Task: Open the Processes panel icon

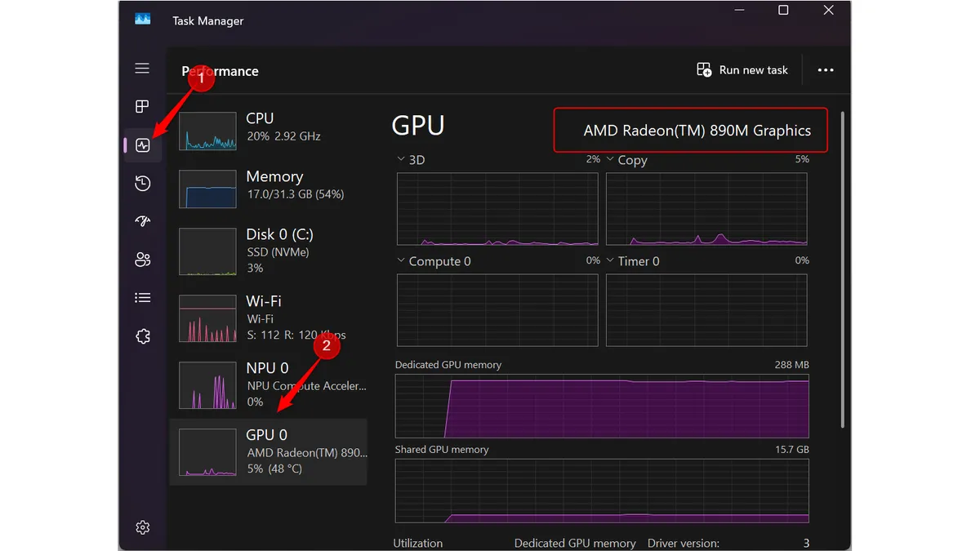Action: click(142, 106)
